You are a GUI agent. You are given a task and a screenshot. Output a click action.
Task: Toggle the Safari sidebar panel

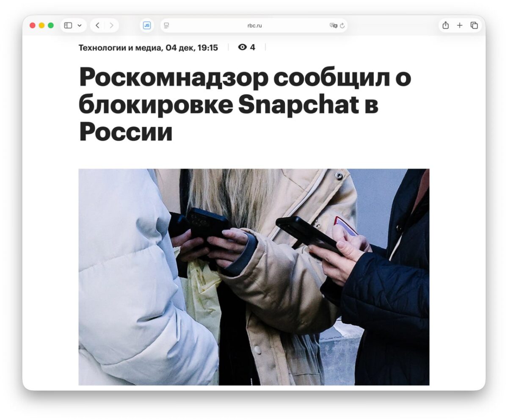(x=68, y=25)
